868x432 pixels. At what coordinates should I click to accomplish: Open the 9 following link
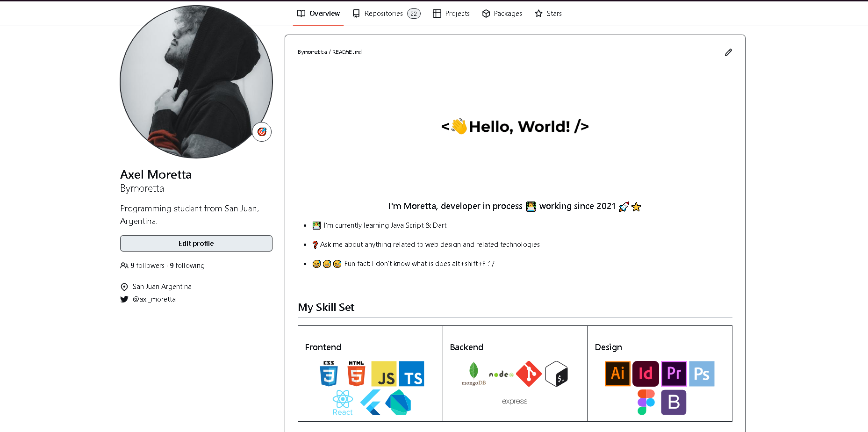[187, 266]
